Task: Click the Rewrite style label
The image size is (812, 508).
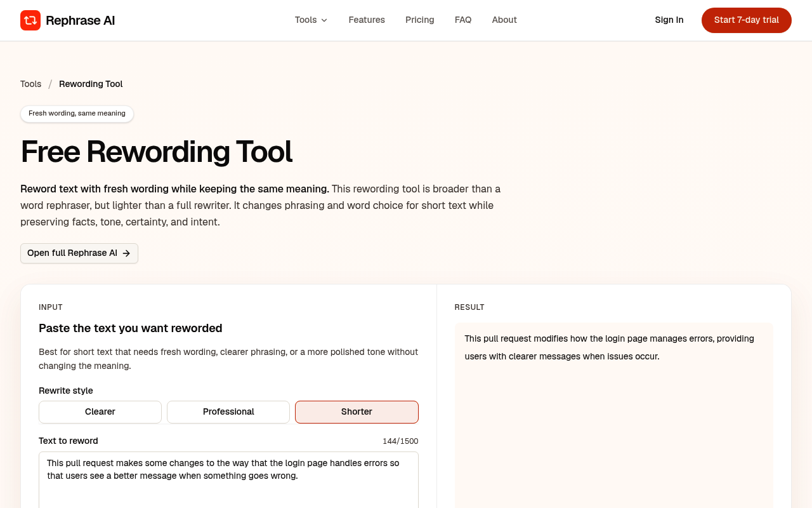Action: tap(66, 391)
